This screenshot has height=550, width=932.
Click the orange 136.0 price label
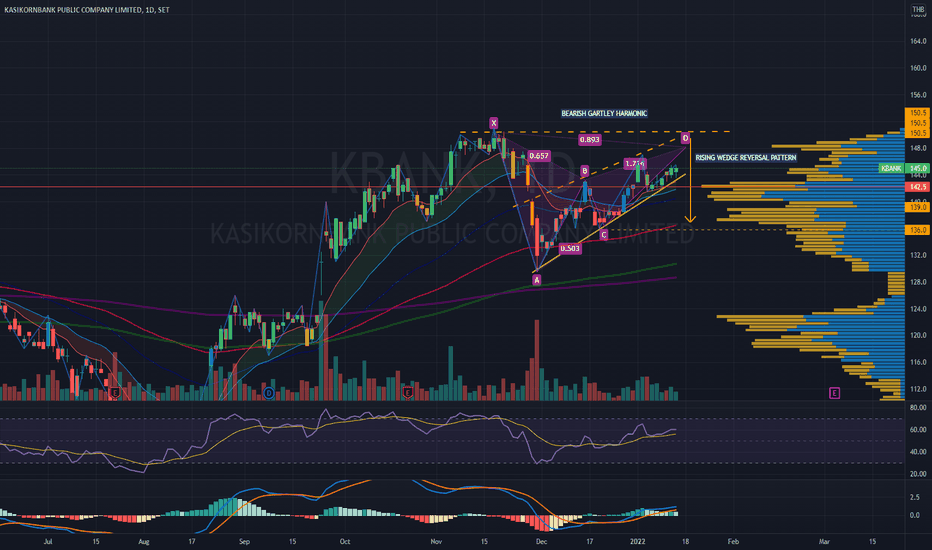917,230
